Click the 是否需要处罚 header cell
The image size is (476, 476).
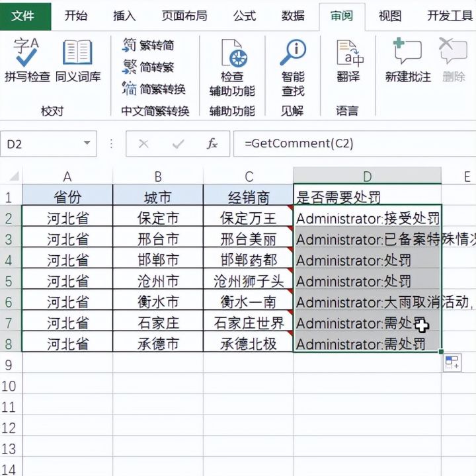(368, 195)
